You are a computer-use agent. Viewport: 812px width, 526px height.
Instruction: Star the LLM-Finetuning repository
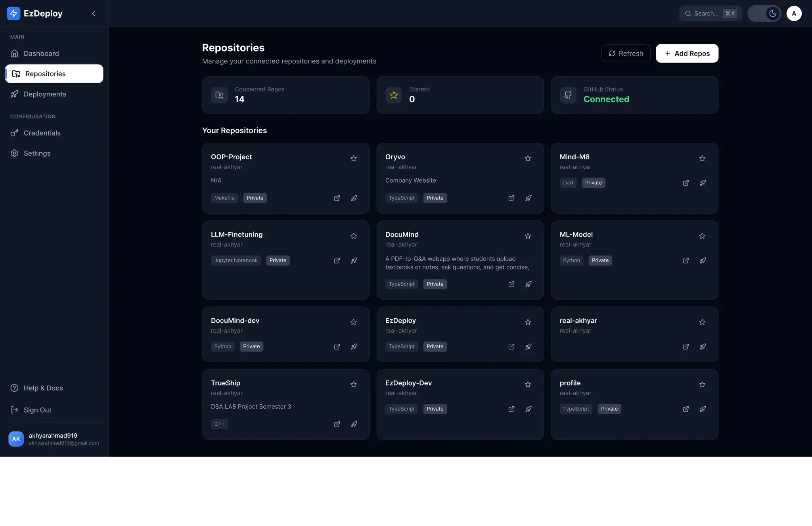pyautogui.click(x=353, y=236)
